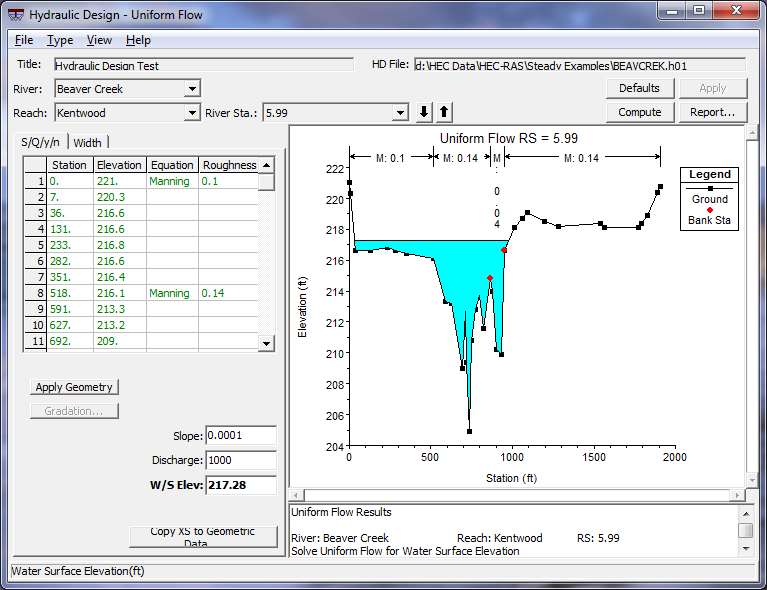Select the S/Q/y/n tab
Viewport: 767px width, 590px height.
pos(42,142)
